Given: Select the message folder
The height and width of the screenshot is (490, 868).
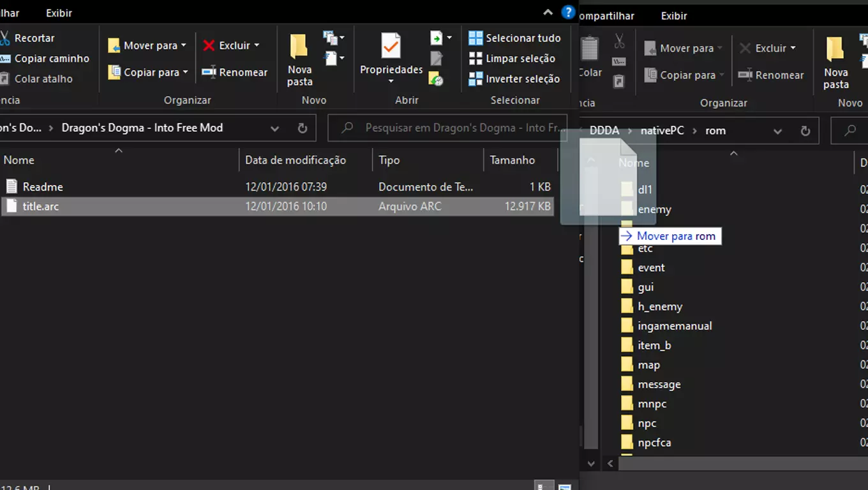Looking at the screenshot, I should tap(659, 385).
